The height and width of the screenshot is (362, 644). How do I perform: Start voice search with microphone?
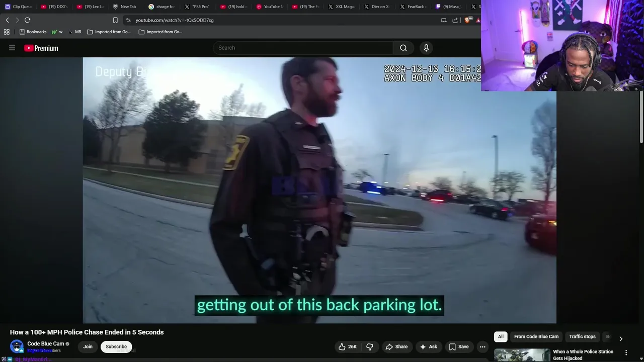(x=426, y=48)
